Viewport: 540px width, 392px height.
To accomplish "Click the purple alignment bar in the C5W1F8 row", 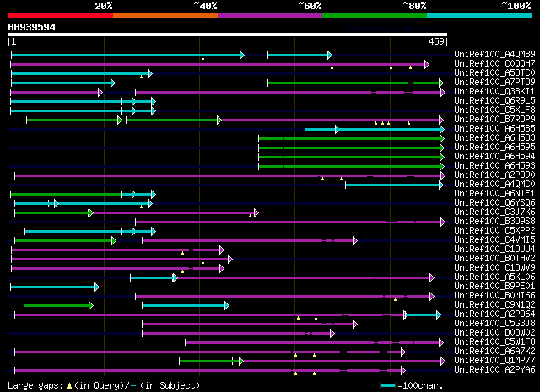I will [x=315, y=343].
